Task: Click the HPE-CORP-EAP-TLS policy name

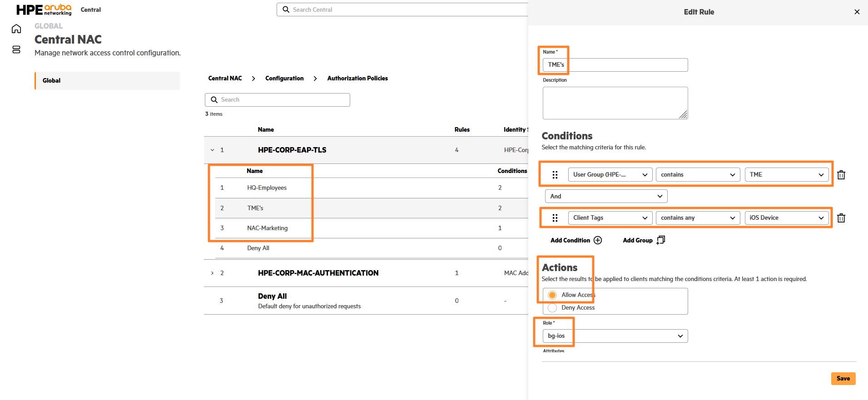Action: coord(292,150)
